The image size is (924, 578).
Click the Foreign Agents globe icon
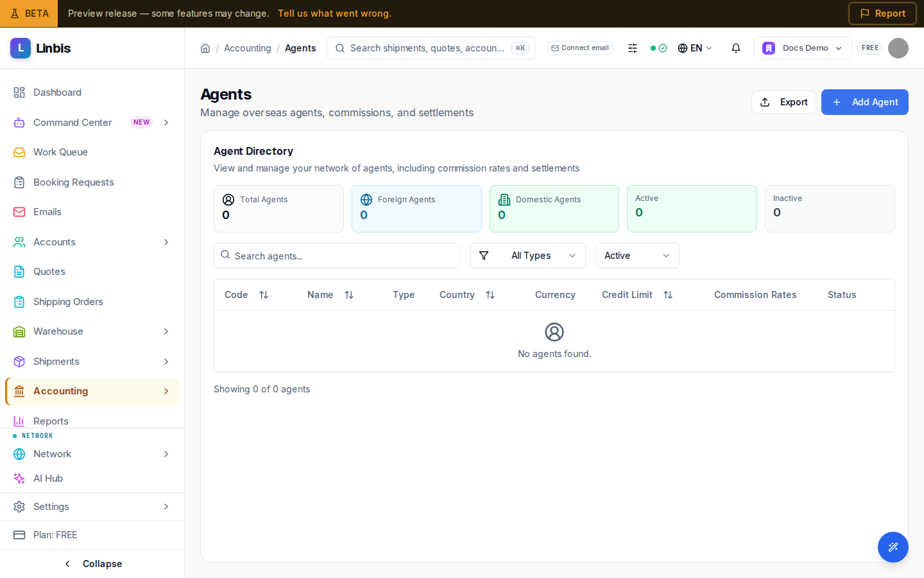click(366, 200)
